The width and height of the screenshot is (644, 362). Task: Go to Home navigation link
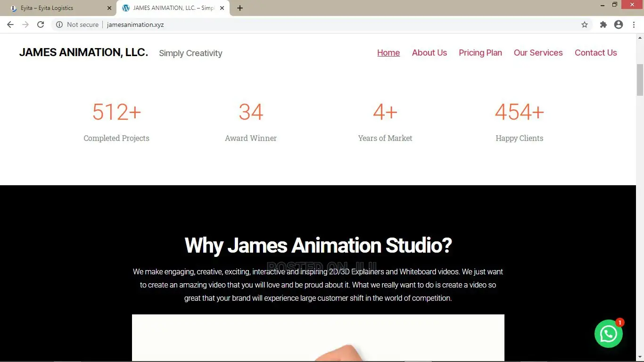coord(388,53)
